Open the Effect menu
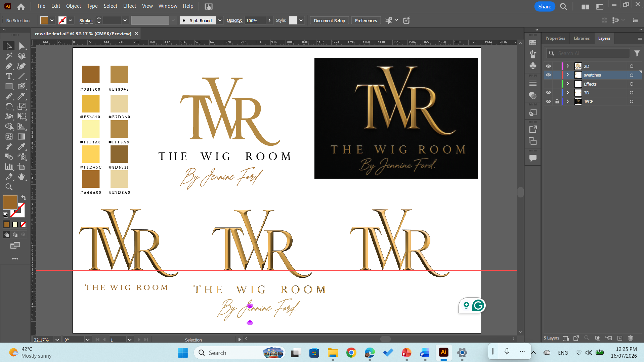 130,6
